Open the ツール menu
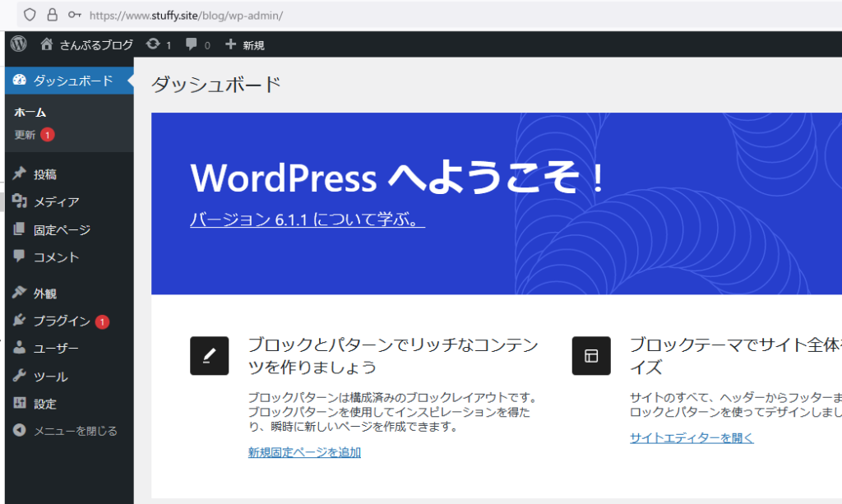The width and height of the screenshot is (842, 504). [50, 377]
